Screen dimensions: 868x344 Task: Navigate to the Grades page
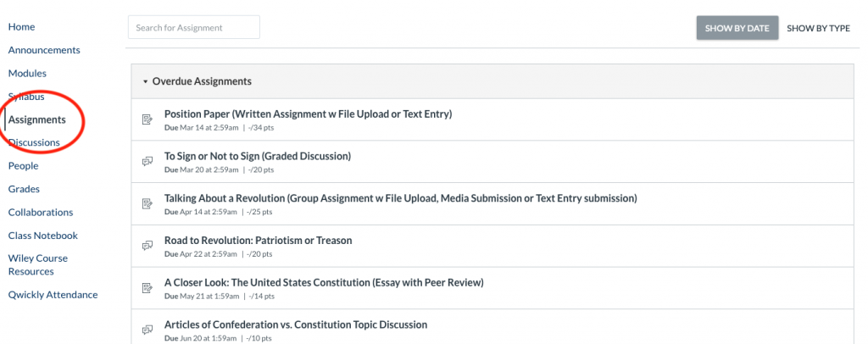[x=24, y=189]
